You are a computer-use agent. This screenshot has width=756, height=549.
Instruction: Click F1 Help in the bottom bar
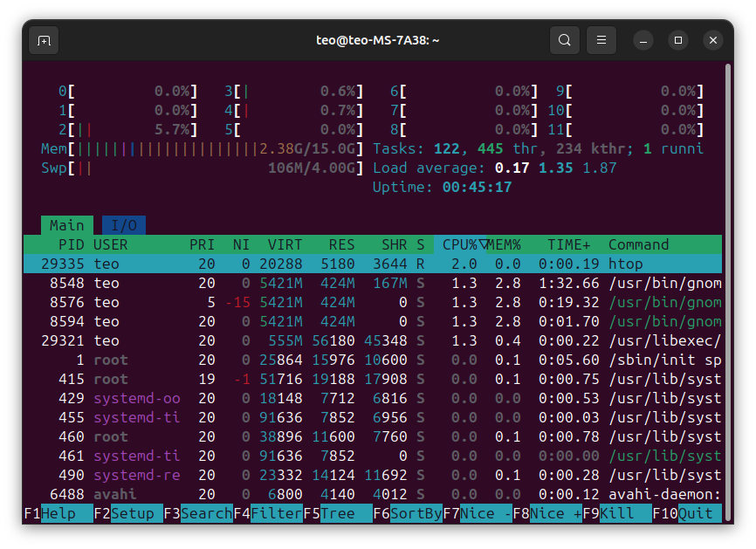[x=58, y=513]
